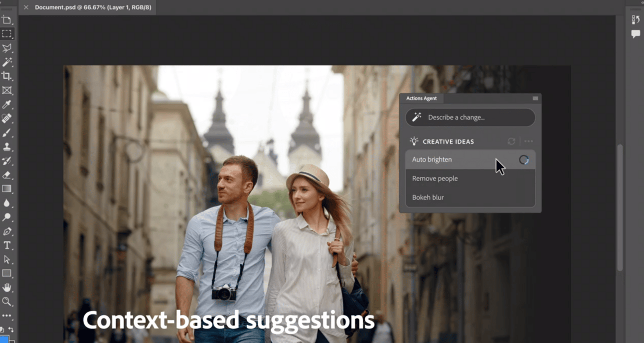
Task: Select the Clone Stamp tool
Action: point(7,147)
